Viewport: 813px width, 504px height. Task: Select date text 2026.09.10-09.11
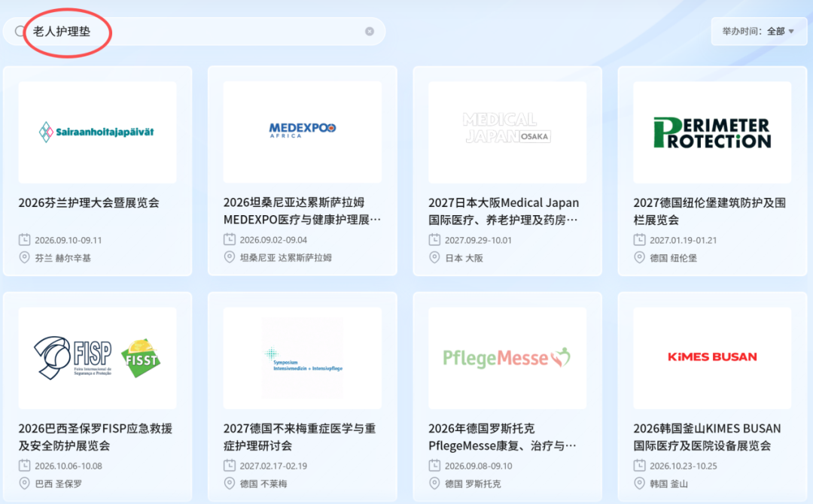[x=69, y=241]
